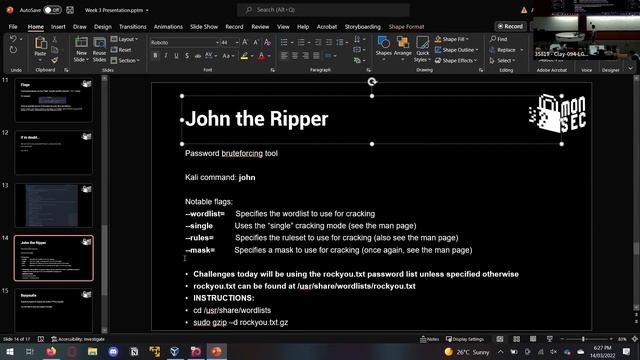Expand Layout dropdown
This screenshot has height=360, width=640.
point(125,39)
